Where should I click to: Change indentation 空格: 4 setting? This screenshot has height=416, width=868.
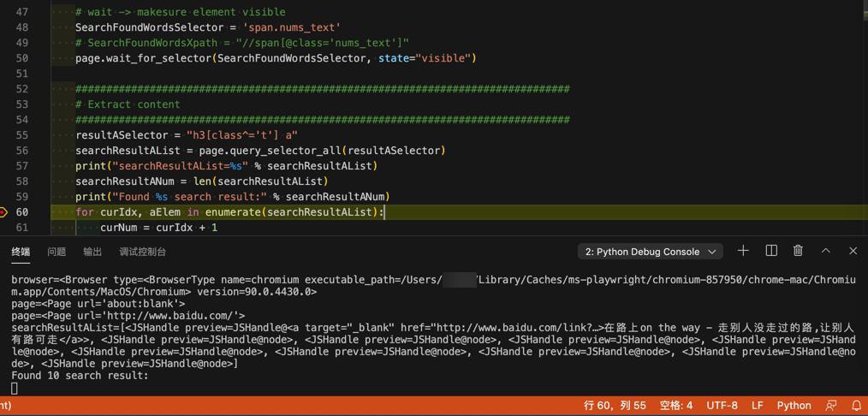(x=676, y=406)
